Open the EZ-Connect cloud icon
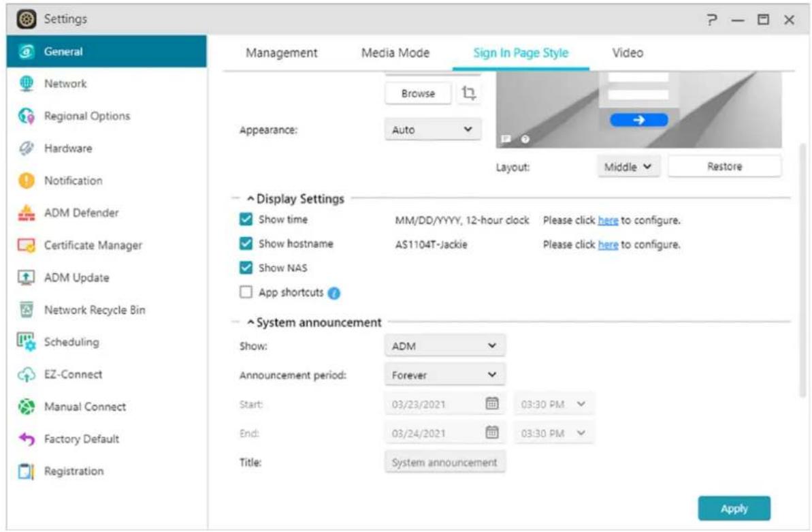The image size is (812, 532). [21, 375]
